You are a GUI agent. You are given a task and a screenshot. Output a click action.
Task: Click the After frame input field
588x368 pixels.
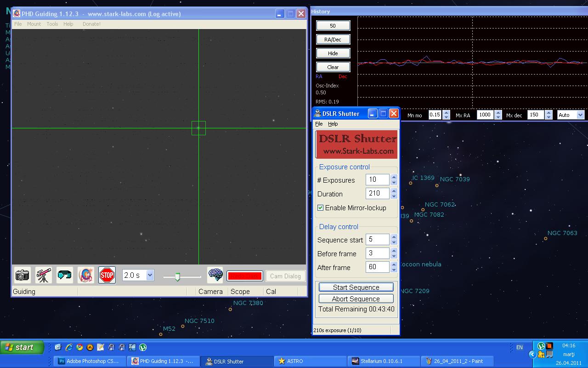coord(378,267)
